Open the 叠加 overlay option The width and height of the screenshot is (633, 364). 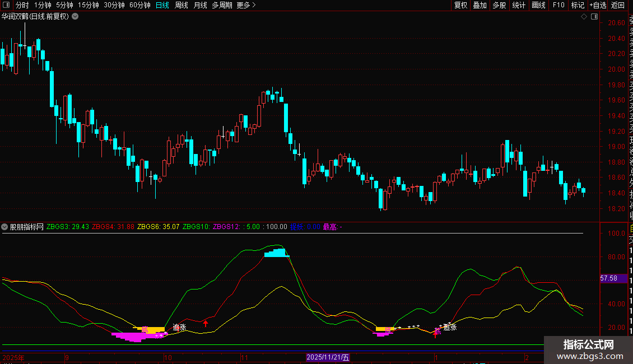coord(480,5)
